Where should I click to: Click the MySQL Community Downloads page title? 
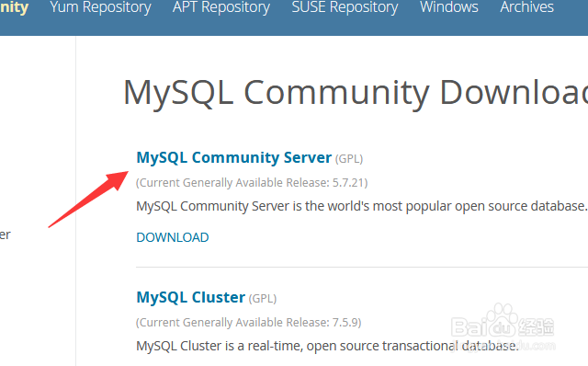click(x=356, y=93)
